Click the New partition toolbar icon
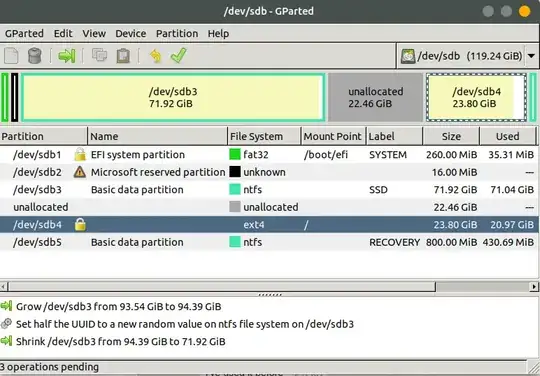The image size is (540, 376). (11, 56)
